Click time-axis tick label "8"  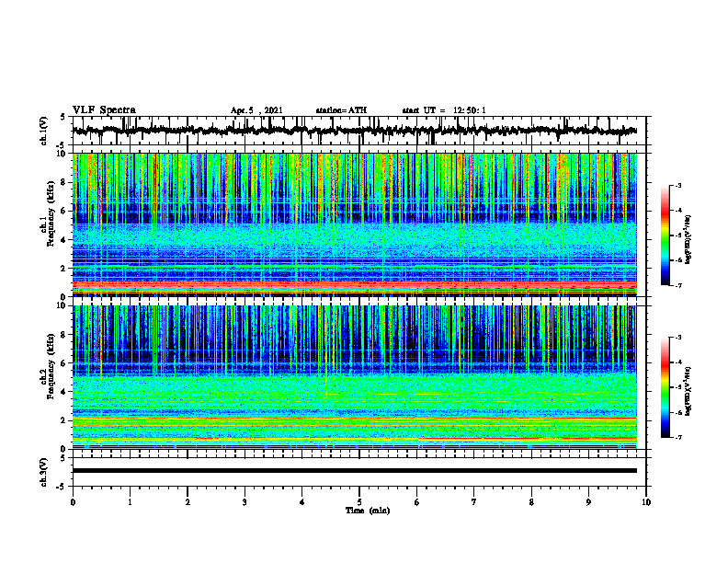[x=531, y=502]
